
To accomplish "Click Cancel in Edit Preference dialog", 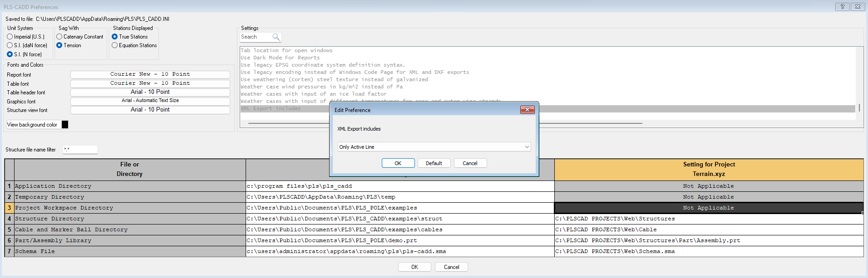I will 470,163.
